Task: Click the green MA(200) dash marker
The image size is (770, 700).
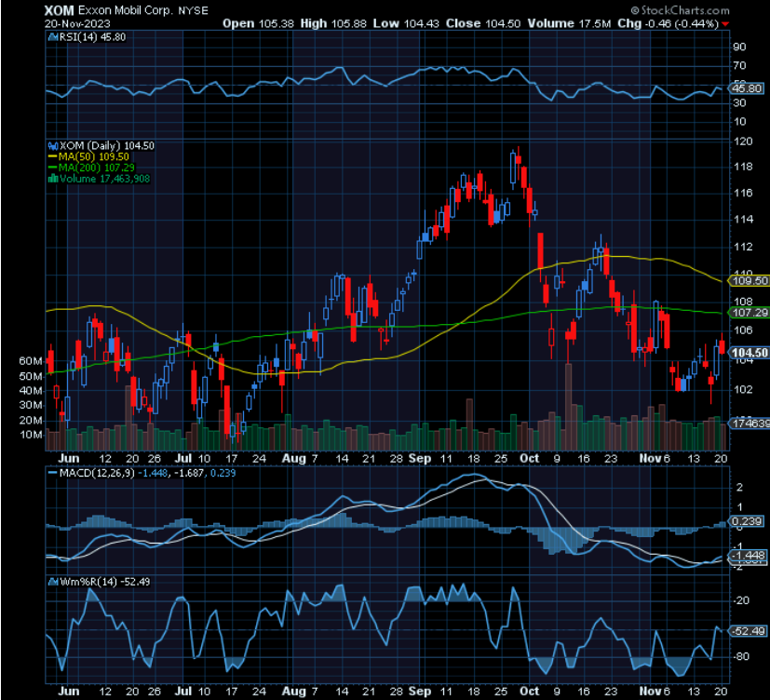Action: click(x=54, y=168)
